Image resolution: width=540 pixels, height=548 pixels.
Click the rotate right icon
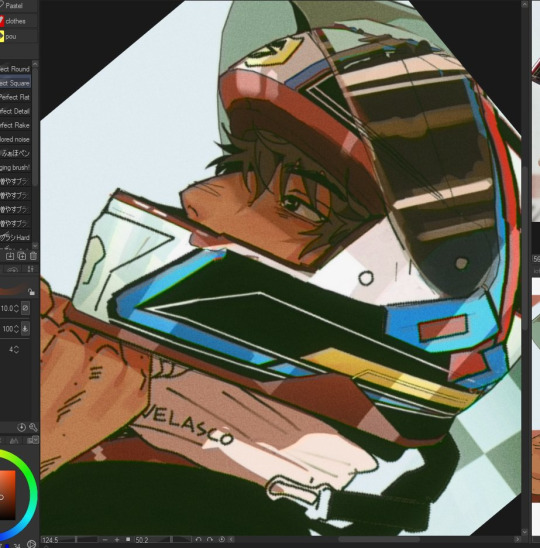(210, 540)
